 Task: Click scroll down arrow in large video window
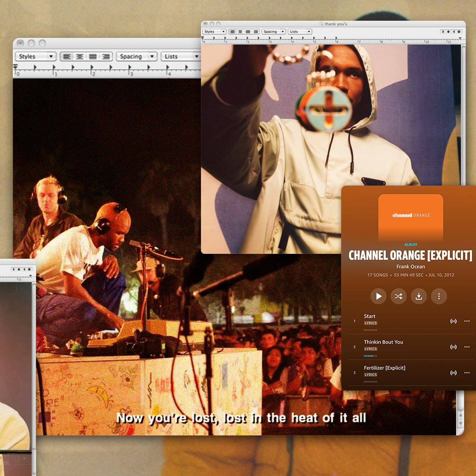[461, 423]
